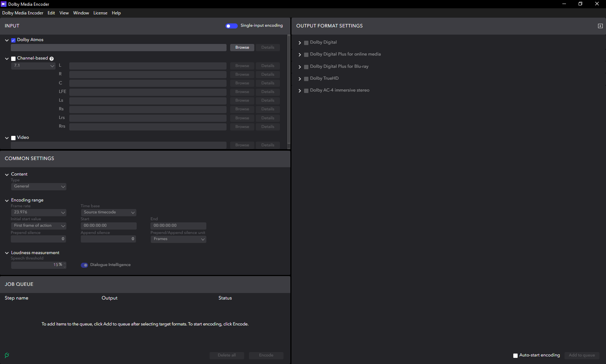Restore the window using the title bar icon

[580, 4]
